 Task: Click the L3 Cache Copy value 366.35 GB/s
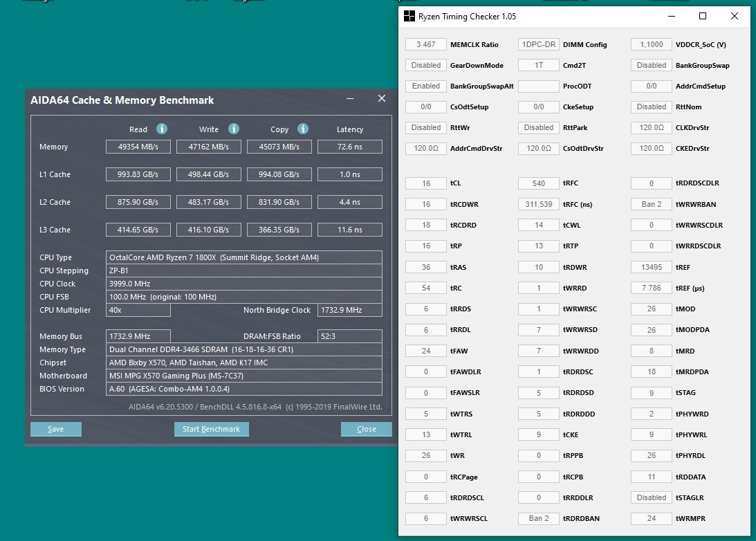[279, 230]
